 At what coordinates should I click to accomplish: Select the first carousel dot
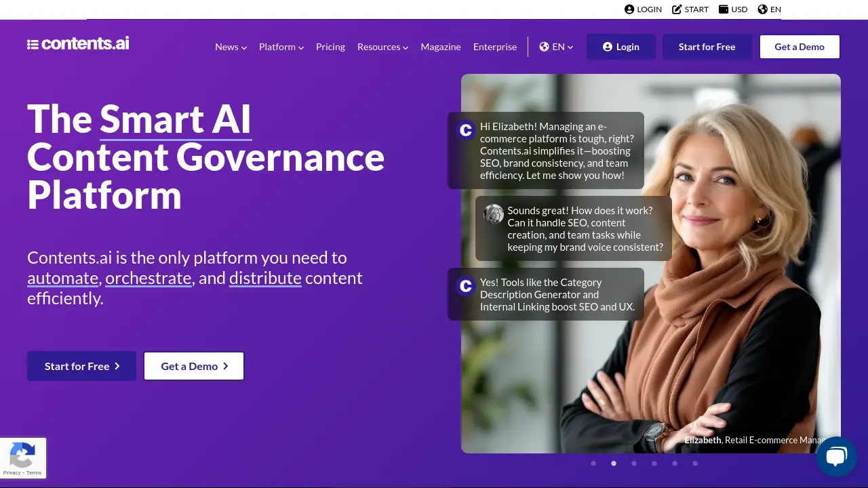pyautogui.click(x=593, y=464)
